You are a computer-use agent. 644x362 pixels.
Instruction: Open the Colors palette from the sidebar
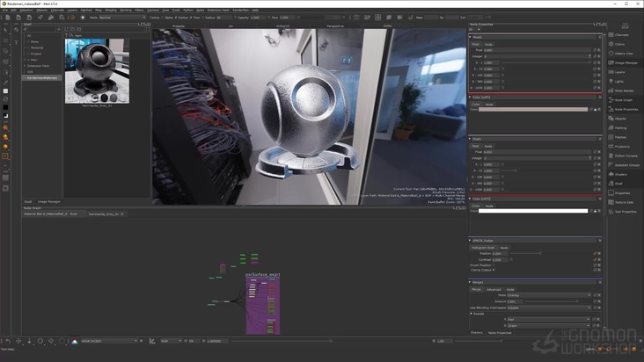618,44
